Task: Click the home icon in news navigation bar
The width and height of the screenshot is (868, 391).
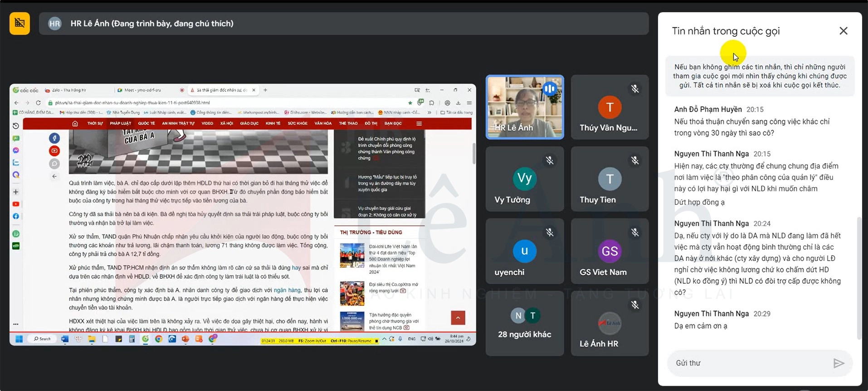Action: click(75, 124)
